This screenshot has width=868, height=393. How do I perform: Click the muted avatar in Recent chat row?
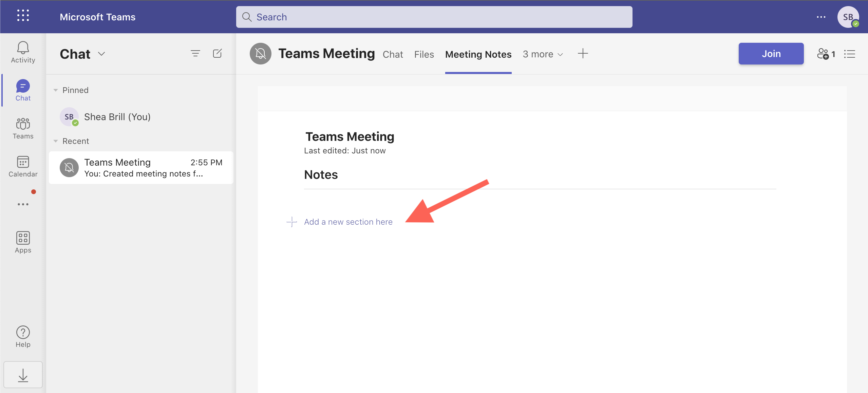point(69,168)
